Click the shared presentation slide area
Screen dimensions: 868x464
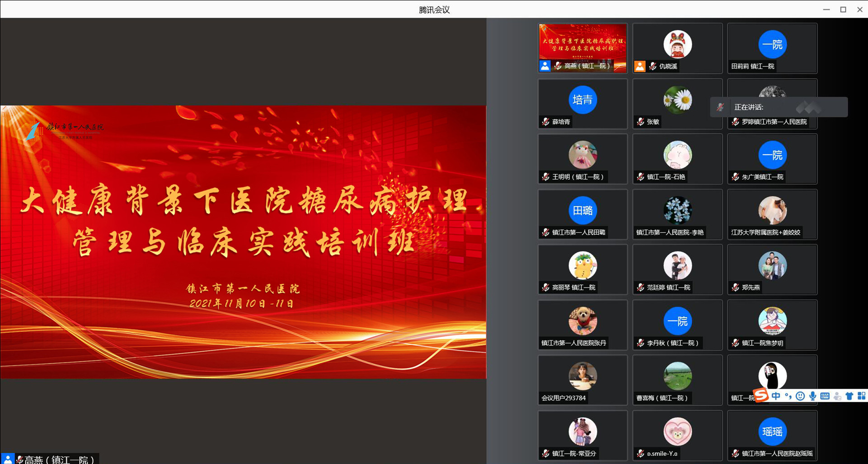[243, 242]
